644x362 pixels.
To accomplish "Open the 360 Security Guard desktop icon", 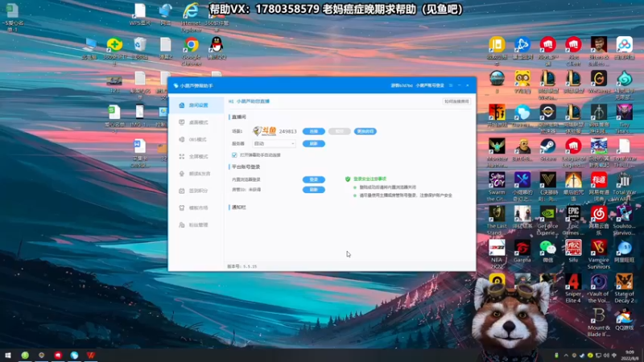I will pyautogui.click(x=114, y=51).
